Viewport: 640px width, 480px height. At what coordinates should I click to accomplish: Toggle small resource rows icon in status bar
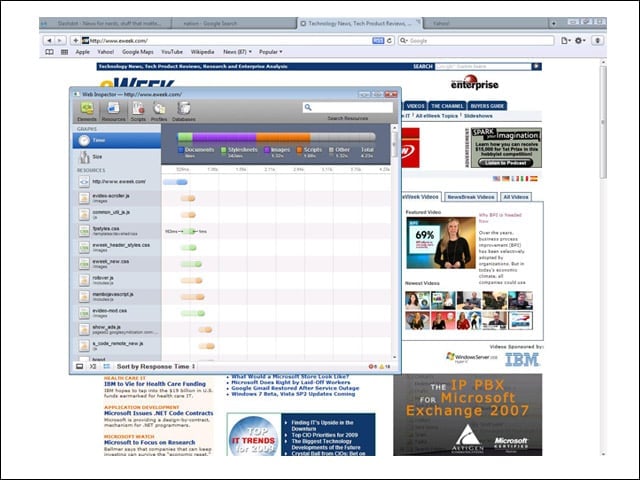point(107,367)
